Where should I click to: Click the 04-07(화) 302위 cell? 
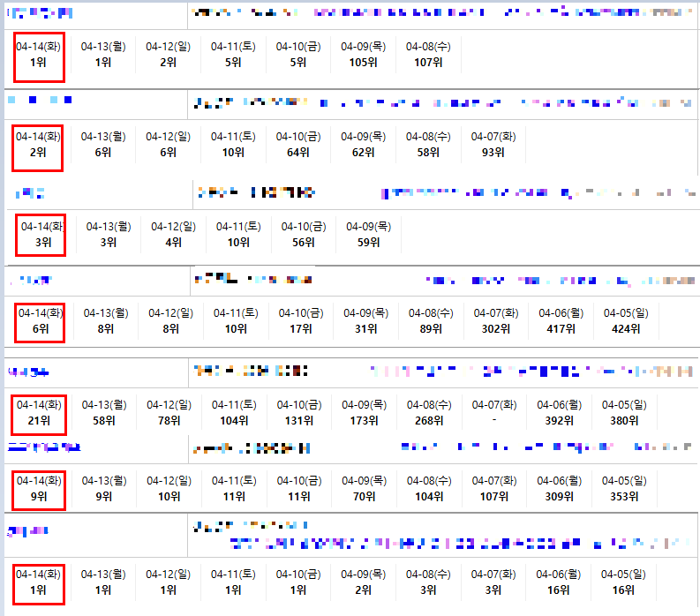(x=496, y=321)
